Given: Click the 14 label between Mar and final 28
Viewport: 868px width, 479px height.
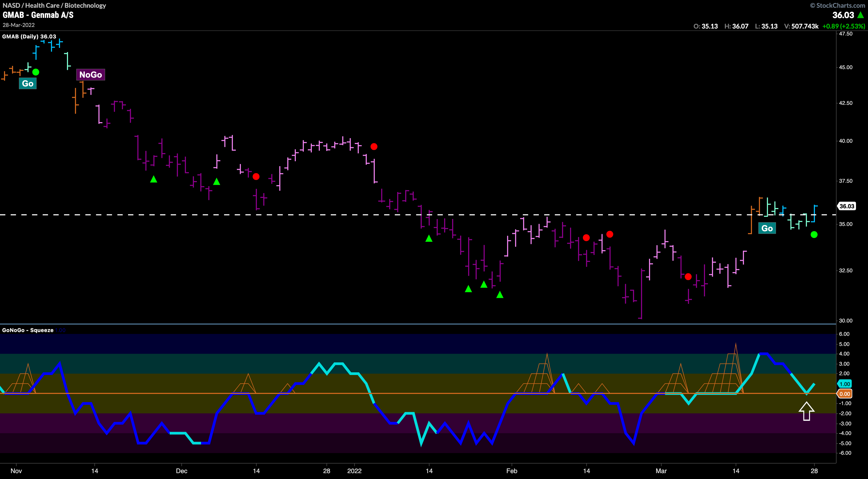Looking at the screenshot, I should [x=736, y=471].
